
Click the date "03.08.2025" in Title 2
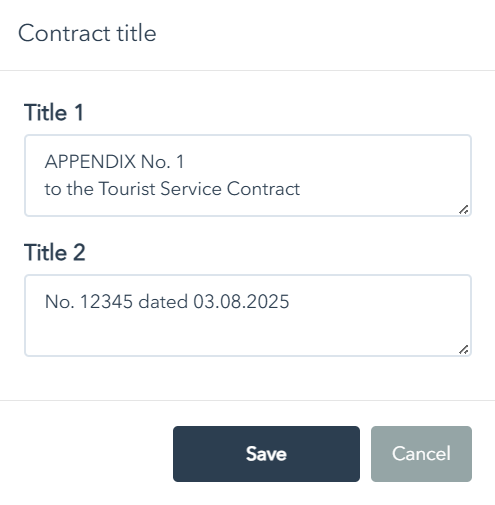point(241,302)
